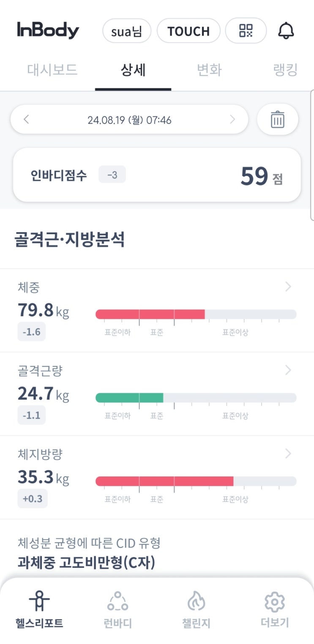Open 더보기 settings gear

pos(275,600)
